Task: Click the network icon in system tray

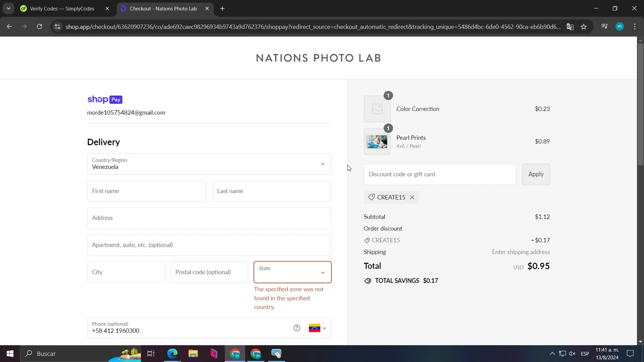Action: tap(562, 353)
